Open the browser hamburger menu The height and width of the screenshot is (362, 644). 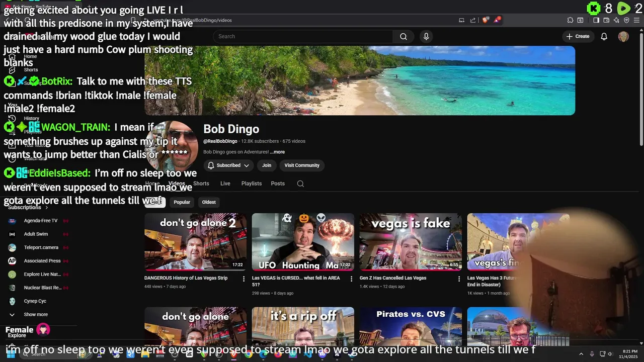(637, 20)
